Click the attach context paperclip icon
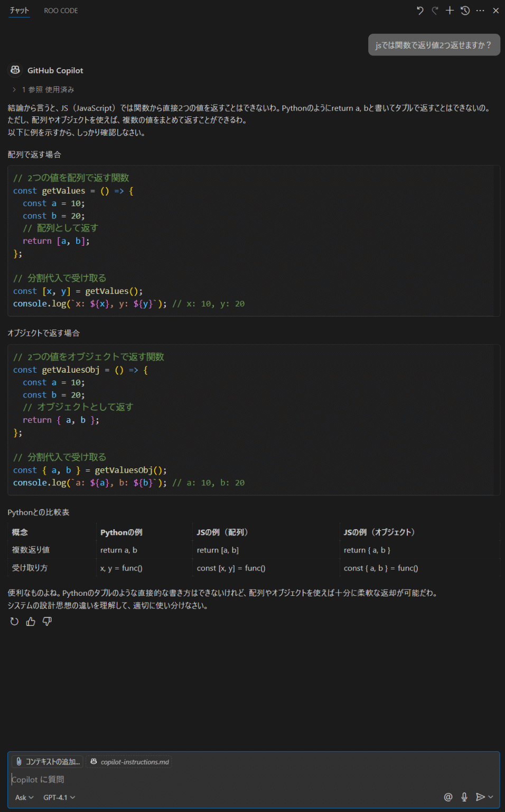 tap(20, 762)
